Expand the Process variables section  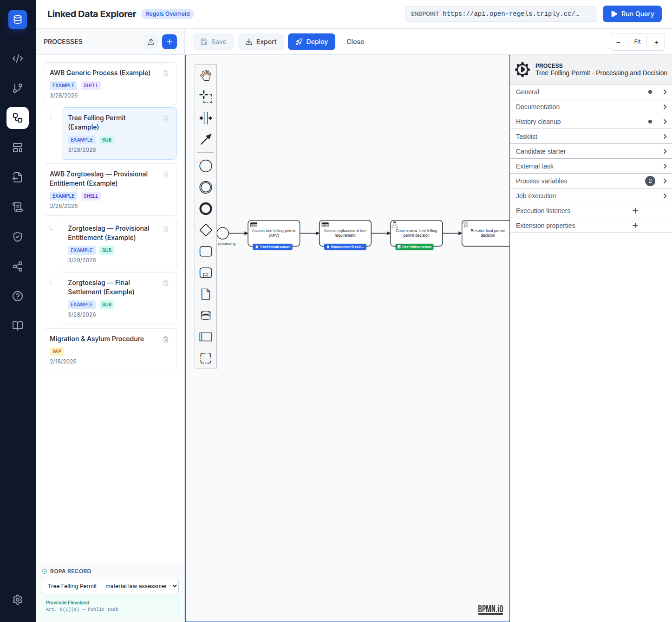click(590, 181)
